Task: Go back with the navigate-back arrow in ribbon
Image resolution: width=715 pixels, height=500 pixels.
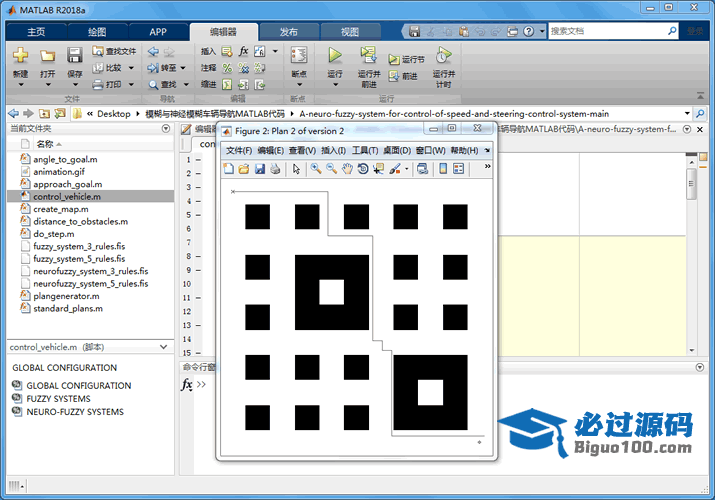Action: 153,52
